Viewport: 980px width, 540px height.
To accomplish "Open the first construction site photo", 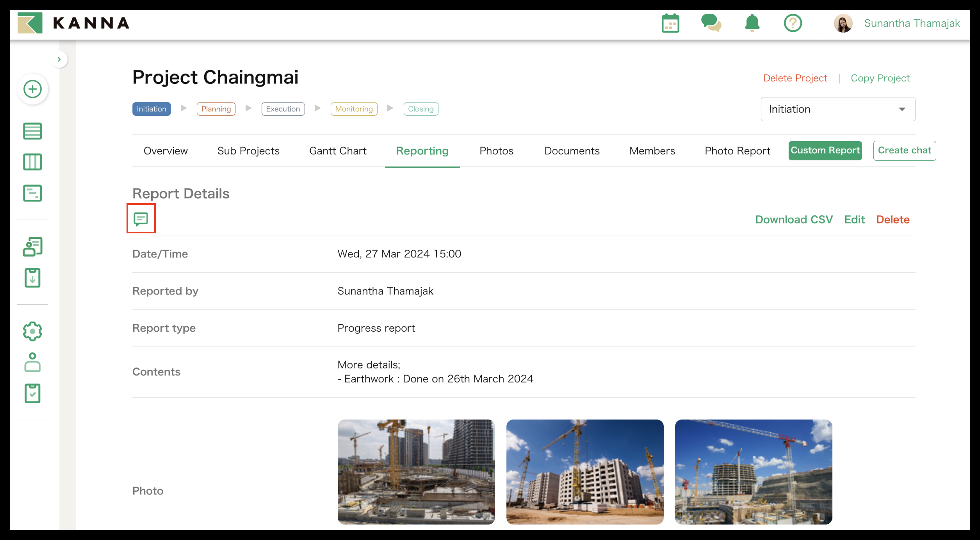I will coord(416,472).
